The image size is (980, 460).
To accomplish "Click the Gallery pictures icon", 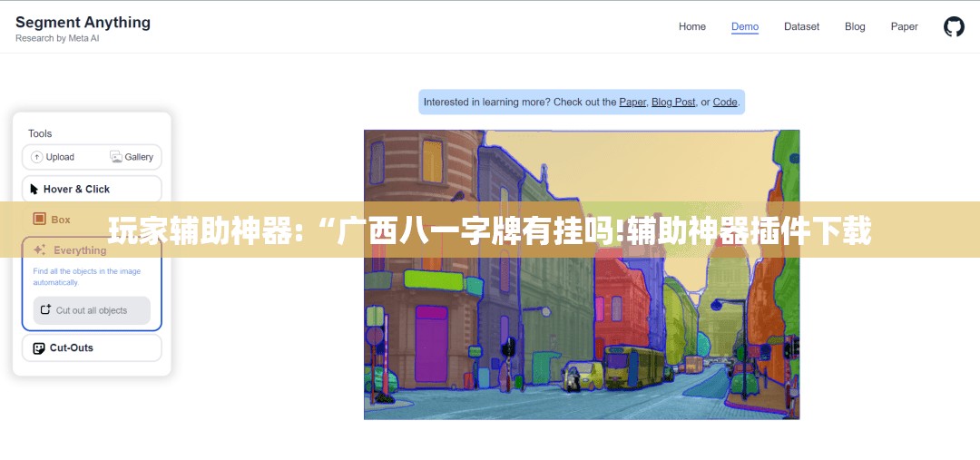I will [115, 157].
